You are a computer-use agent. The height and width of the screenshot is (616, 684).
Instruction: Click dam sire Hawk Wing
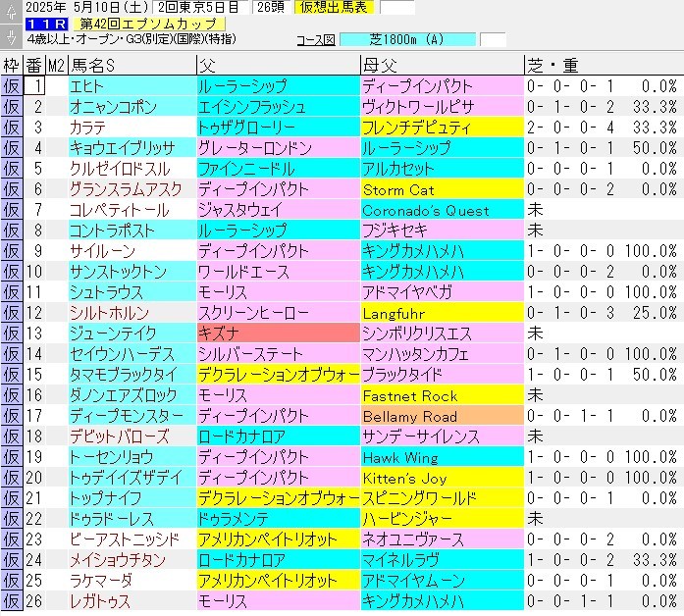[443, 457]
